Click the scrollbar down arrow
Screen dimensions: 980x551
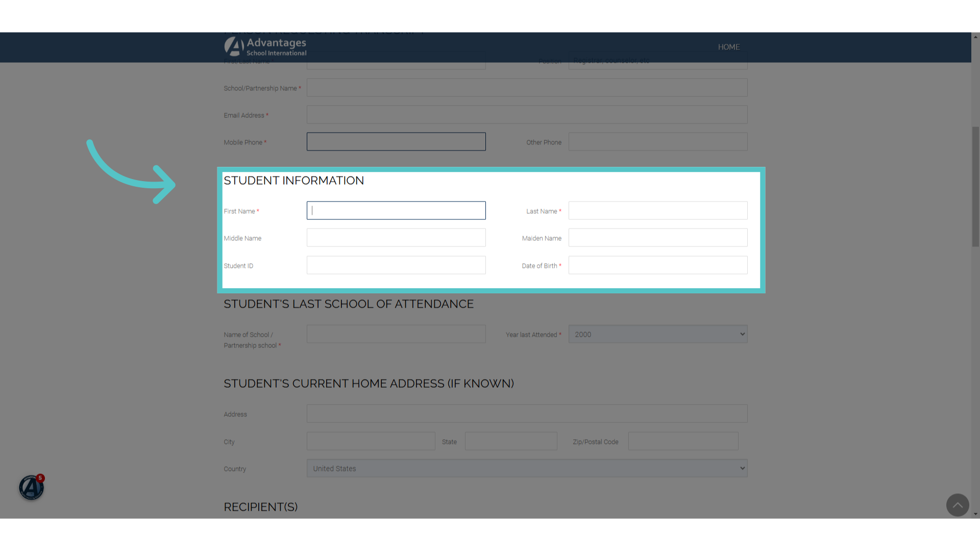tap(975, 514)
